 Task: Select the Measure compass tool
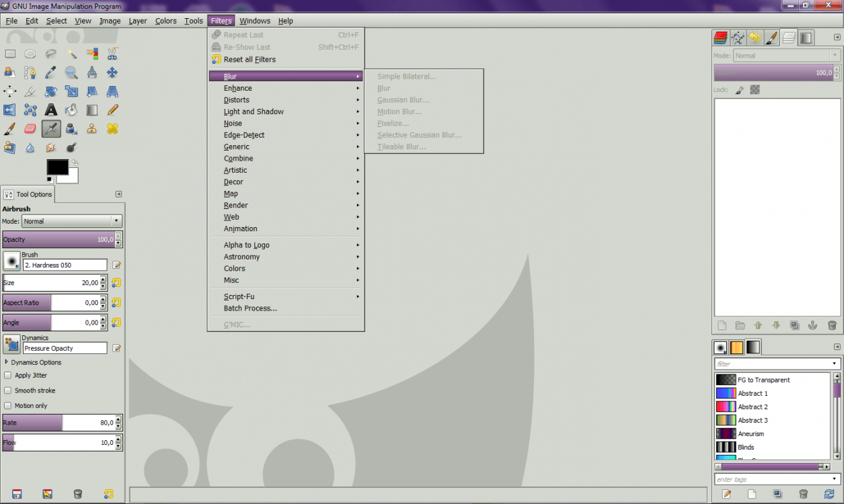92,73
